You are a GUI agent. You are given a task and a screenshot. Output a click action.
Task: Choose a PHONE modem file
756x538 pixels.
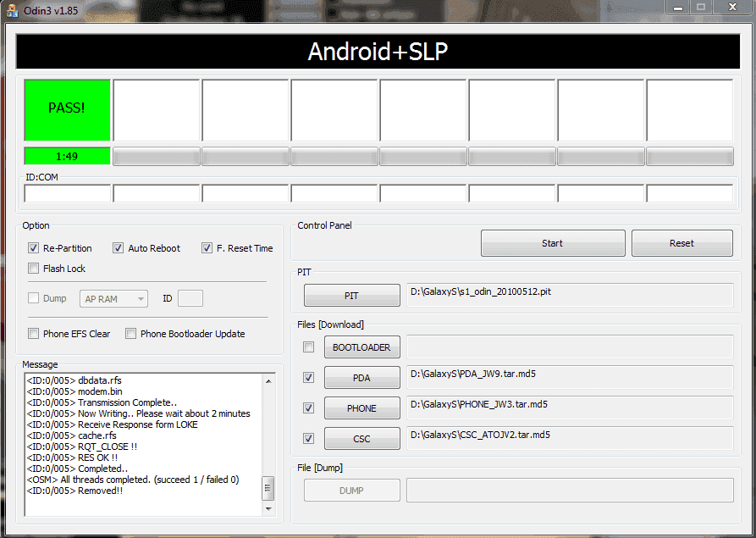point(362,408)
